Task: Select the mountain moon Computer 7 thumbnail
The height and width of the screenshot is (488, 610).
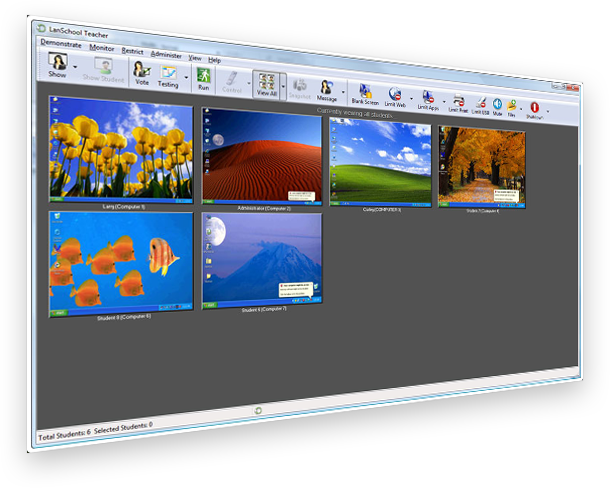Action: 262,260
